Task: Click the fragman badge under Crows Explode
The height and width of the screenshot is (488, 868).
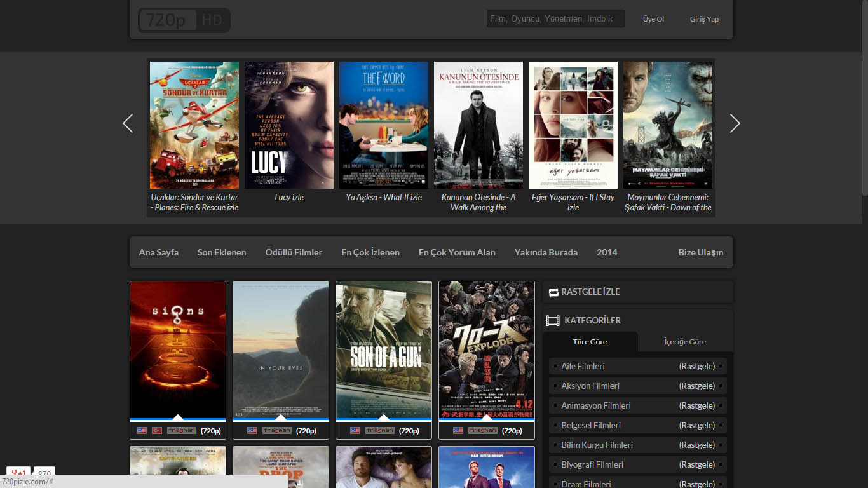Action: click(x=482, y=430)
